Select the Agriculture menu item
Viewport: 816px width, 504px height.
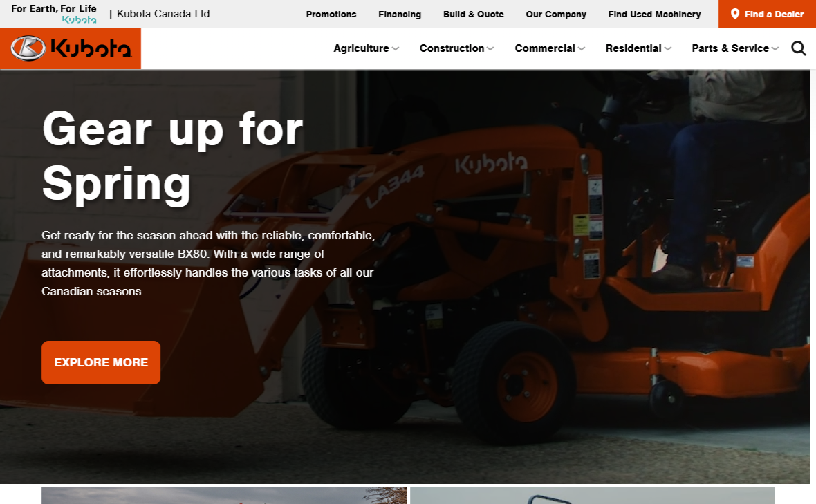tap(361, 48)
